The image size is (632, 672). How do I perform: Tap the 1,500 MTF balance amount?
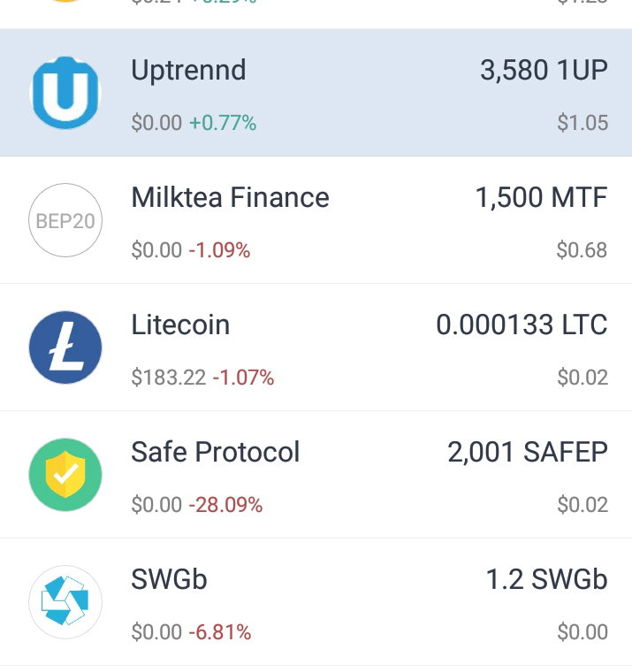point(542,197)
